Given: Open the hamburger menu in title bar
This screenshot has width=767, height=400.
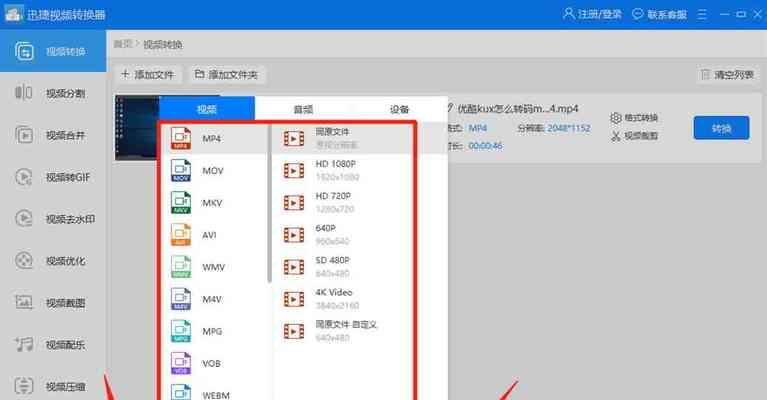Looking at the screenshot, I should click(702, 15).
